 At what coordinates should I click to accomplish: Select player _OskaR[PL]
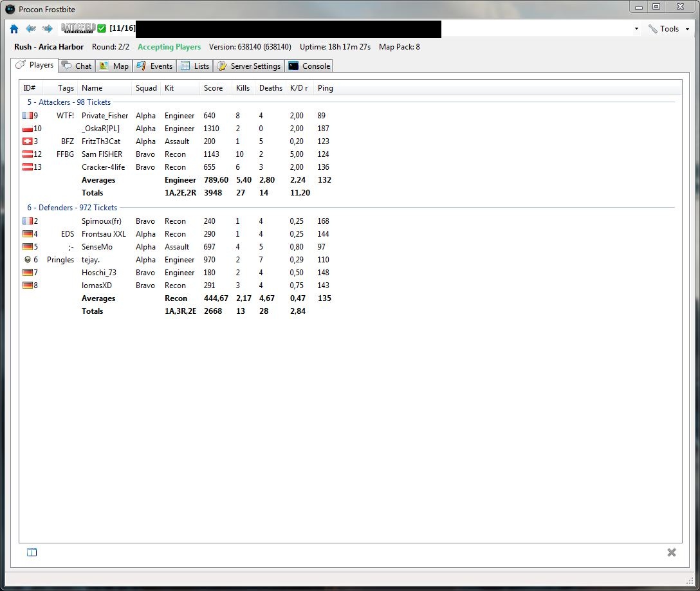(100, 129)
